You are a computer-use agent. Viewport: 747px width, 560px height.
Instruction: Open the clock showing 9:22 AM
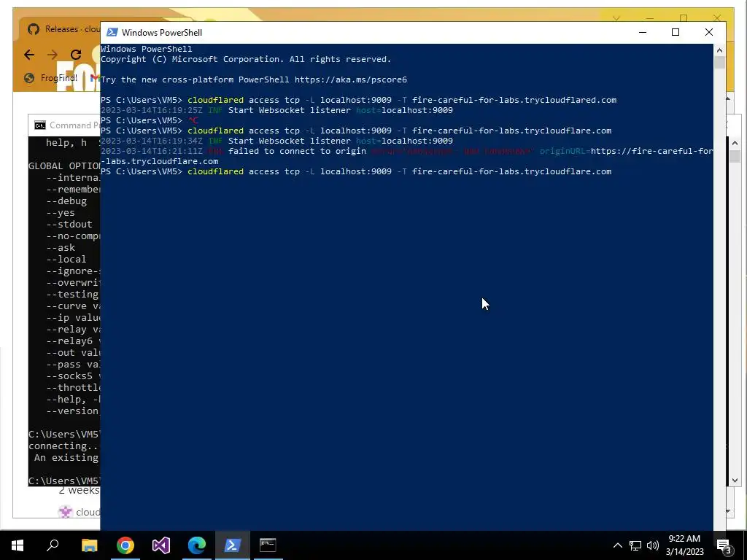pos(684,545)
